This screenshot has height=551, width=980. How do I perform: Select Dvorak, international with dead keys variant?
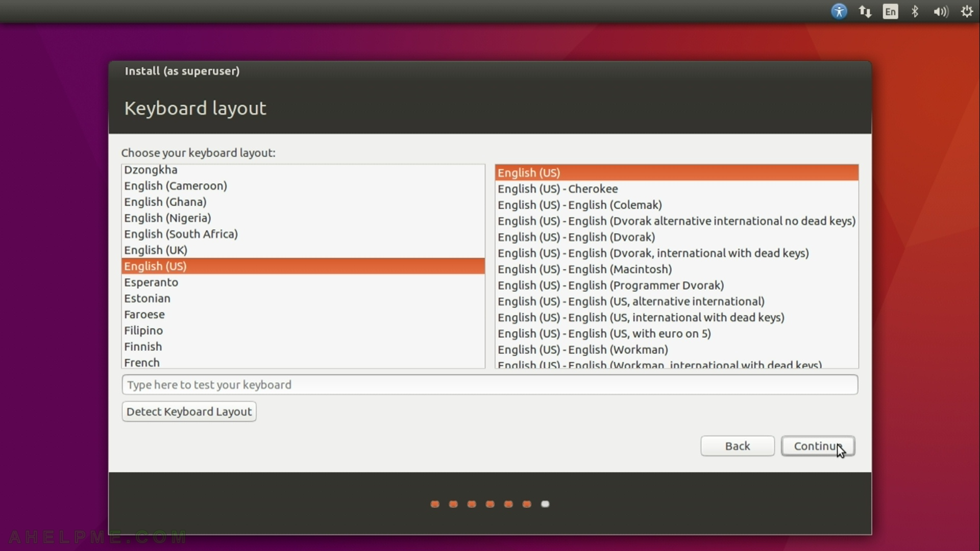coord(677,253)
